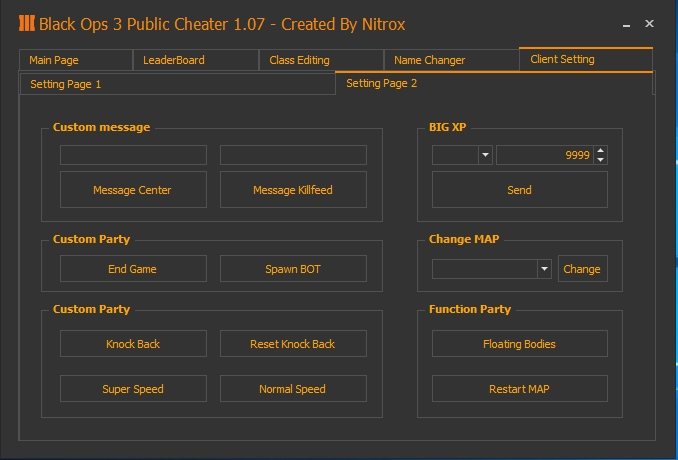Click the End Game button
This screenshot has width=678, height=460.
pos(133,268)
